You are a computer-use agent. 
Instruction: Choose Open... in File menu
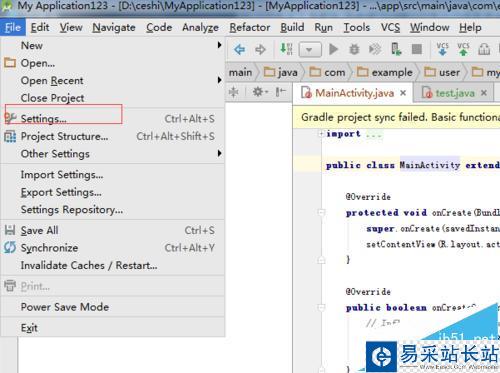click(113, 63)
